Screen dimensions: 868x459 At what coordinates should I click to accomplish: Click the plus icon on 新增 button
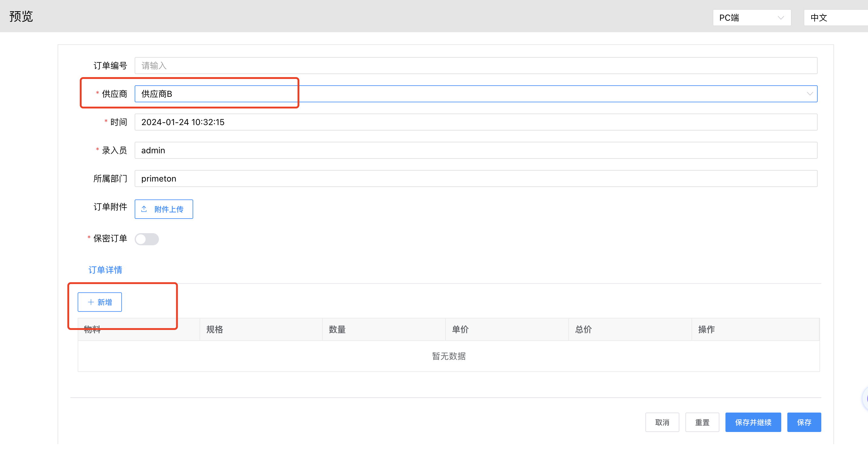point(91,302)
